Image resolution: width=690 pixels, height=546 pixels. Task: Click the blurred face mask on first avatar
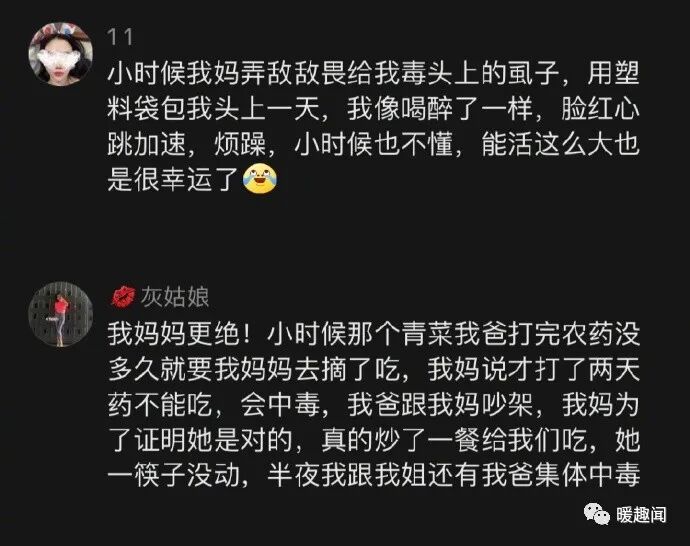tap(59, 59)
